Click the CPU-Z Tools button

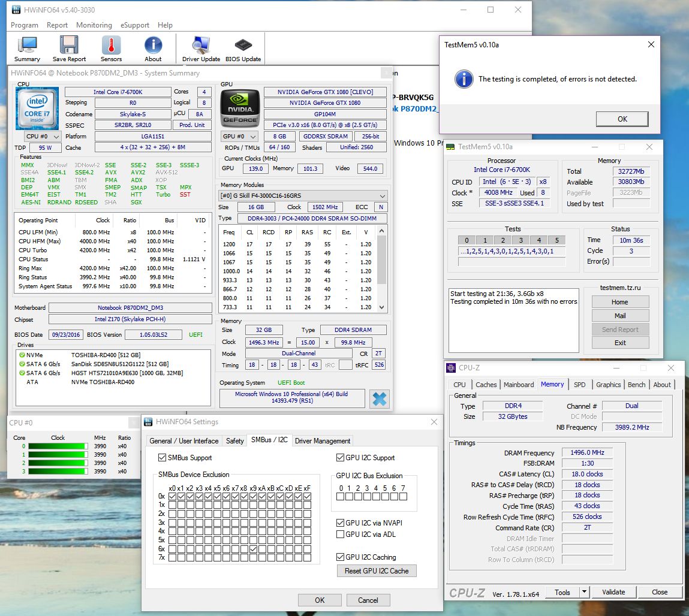coord(562,592)
